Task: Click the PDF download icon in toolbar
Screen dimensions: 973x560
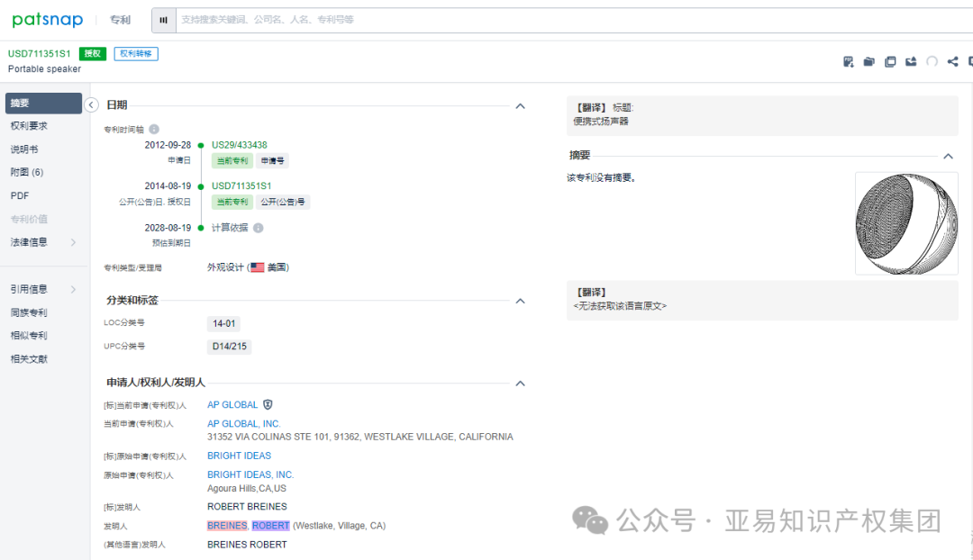Action: pos(849,61)
